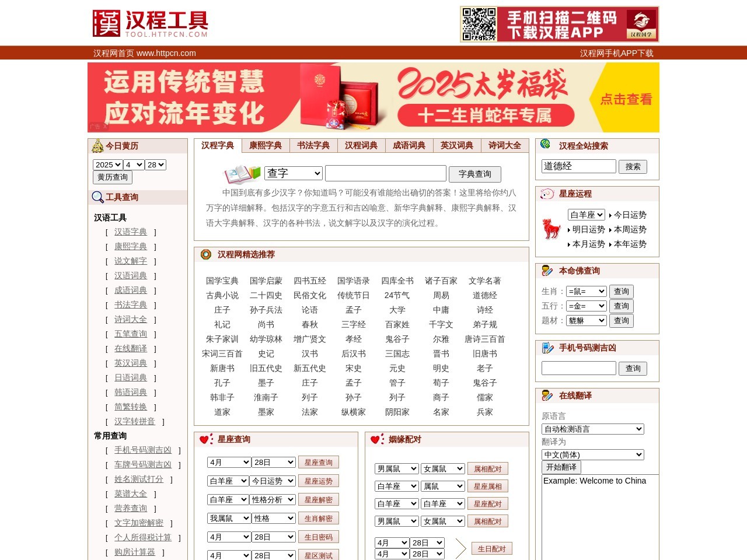Click the site search field containing 道德经

tap(579, 166)
